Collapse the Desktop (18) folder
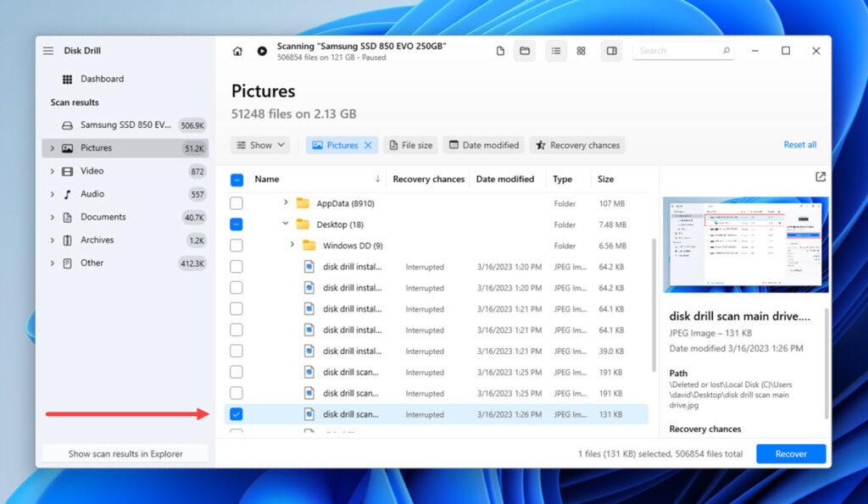 click(x=286, y=224)
